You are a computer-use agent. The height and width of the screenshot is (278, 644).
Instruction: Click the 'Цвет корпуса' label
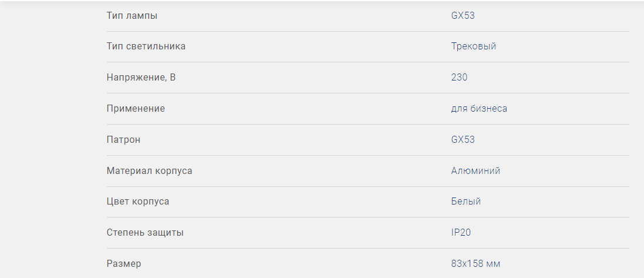point(138,202)
